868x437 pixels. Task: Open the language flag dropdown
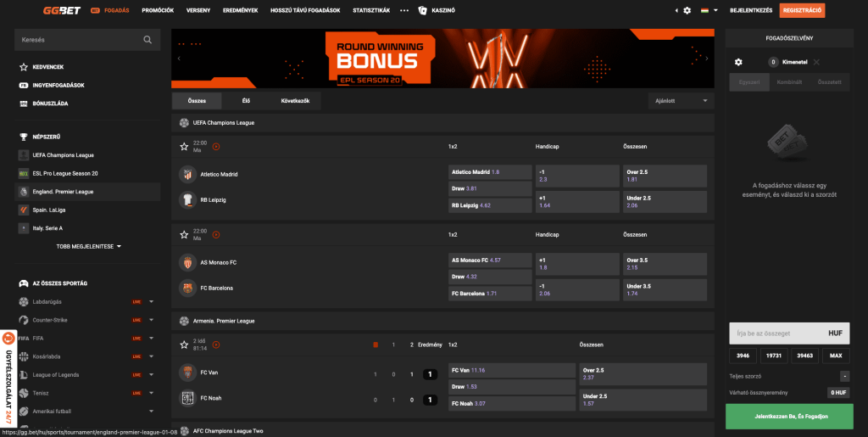[x=707, y=11]
